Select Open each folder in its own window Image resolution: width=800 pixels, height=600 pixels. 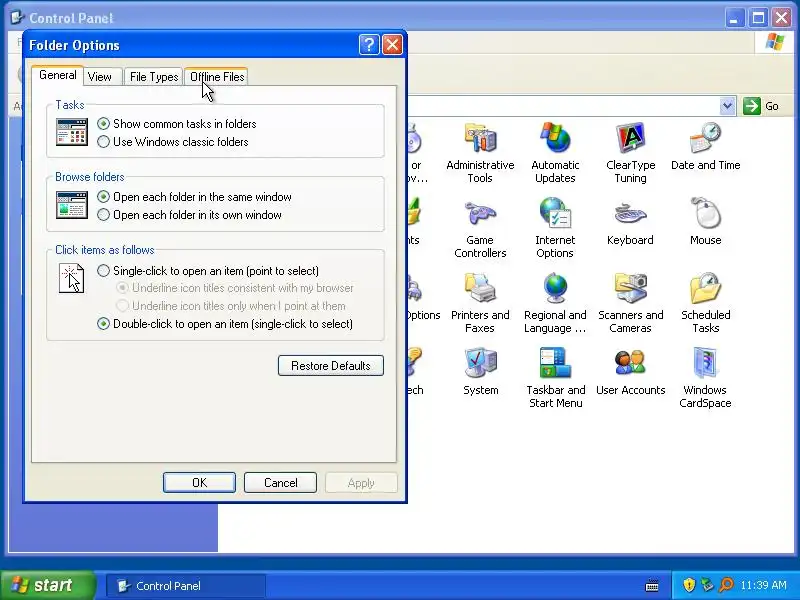(x=189, y=215)
